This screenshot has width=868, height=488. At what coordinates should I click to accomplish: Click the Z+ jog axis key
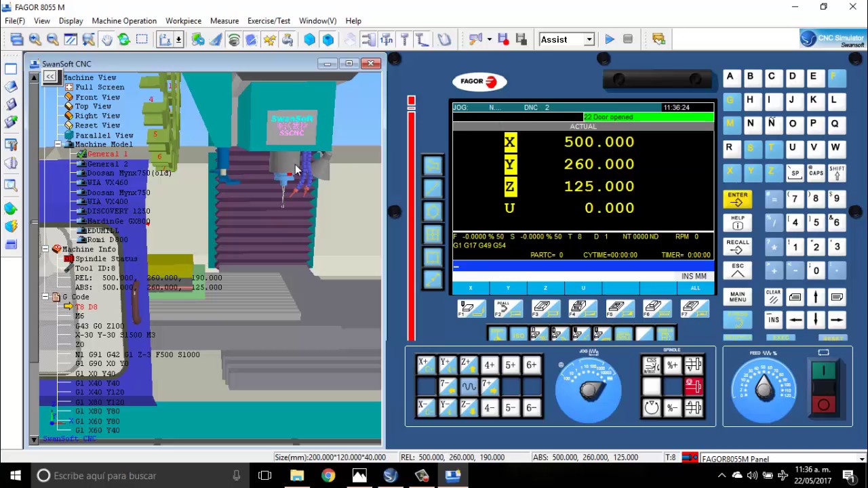(468, 365)
